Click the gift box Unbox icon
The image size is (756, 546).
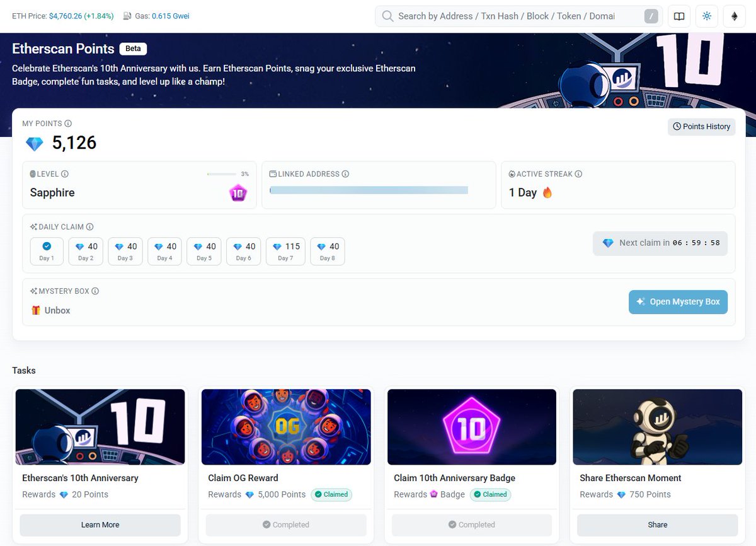pos(35,310)
